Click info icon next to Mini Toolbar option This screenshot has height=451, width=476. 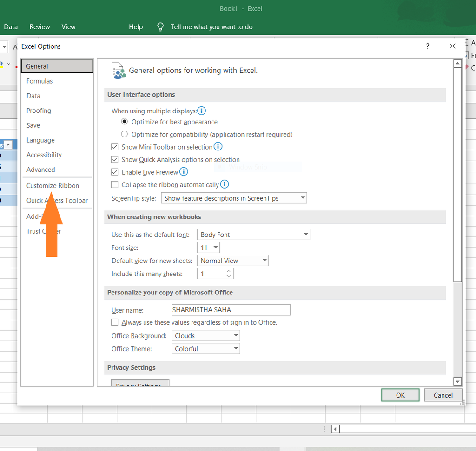pyautogui.click(x=218, y=147)
